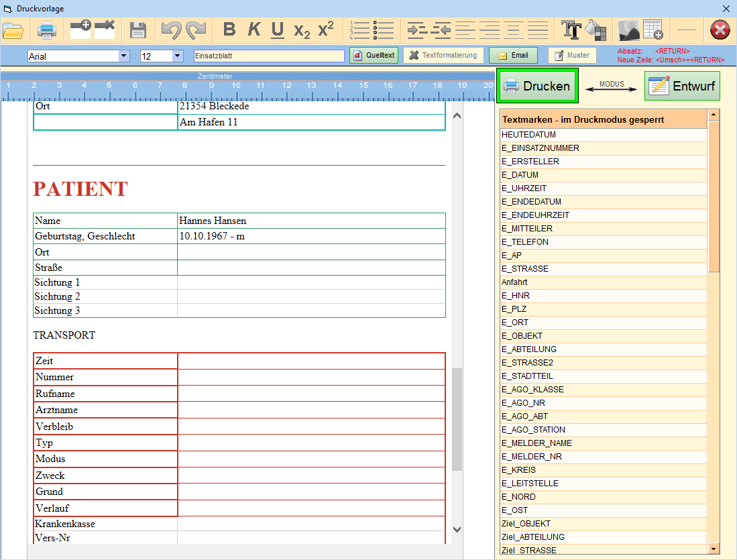
Task: Toggle underline formatting
Action: (x=278, y=30)
